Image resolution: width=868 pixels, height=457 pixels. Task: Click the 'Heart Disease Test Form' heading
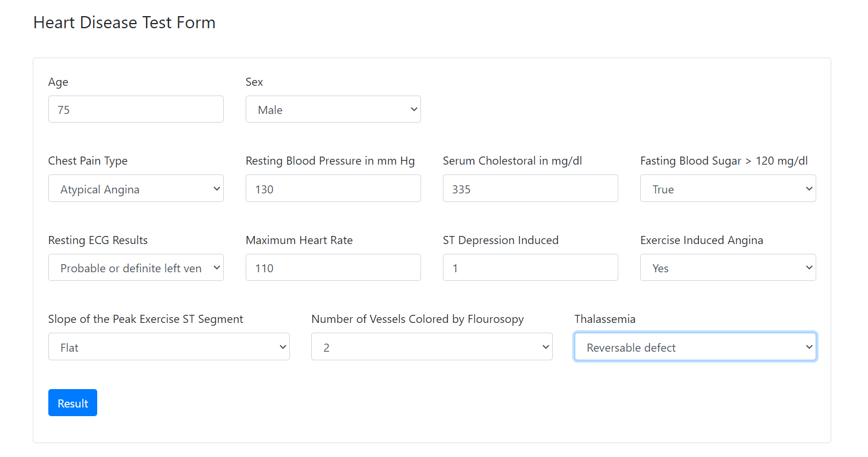[124, 22]
